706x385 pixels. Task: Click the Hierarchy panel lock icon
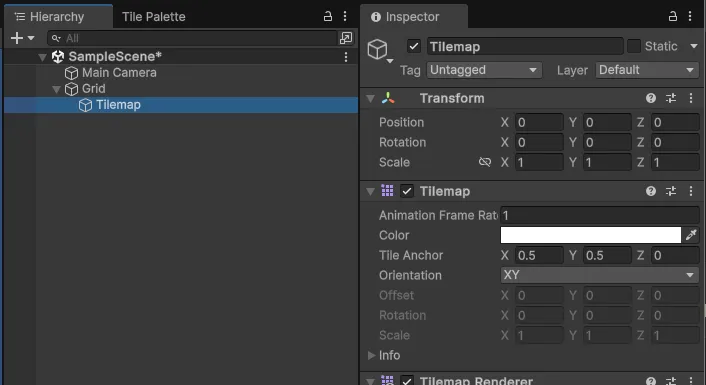click(328, 17)
